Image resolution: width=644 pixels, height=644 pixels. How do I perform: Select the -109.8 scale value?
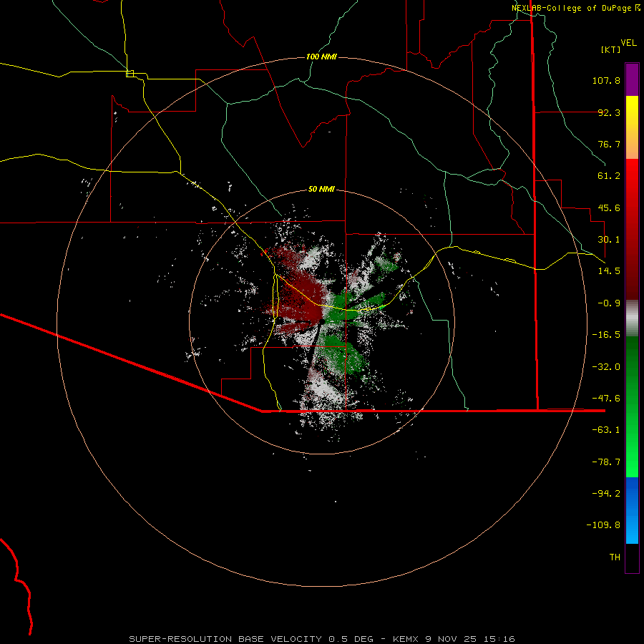pos(603,525)
